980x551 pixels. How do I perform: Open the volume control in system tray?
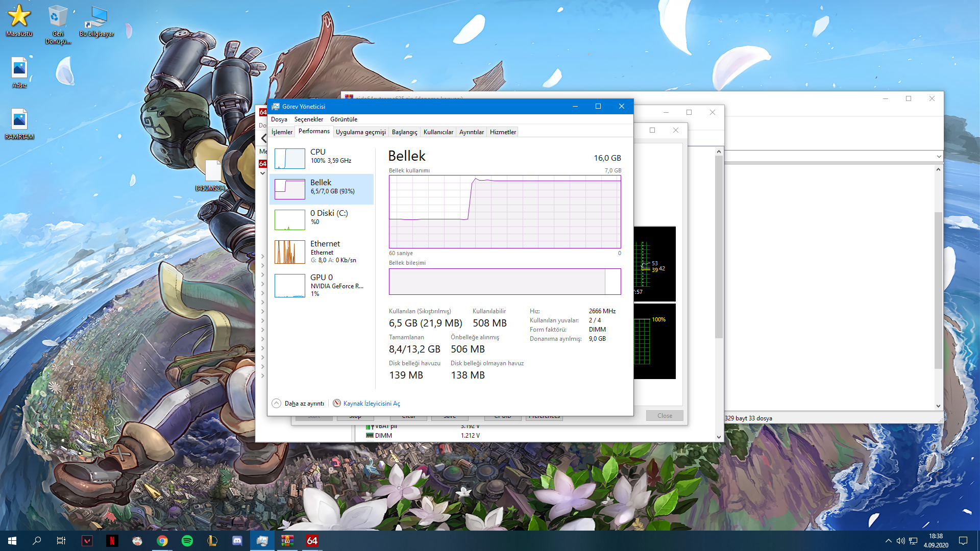pyautogui.click(x=901, y=541)
